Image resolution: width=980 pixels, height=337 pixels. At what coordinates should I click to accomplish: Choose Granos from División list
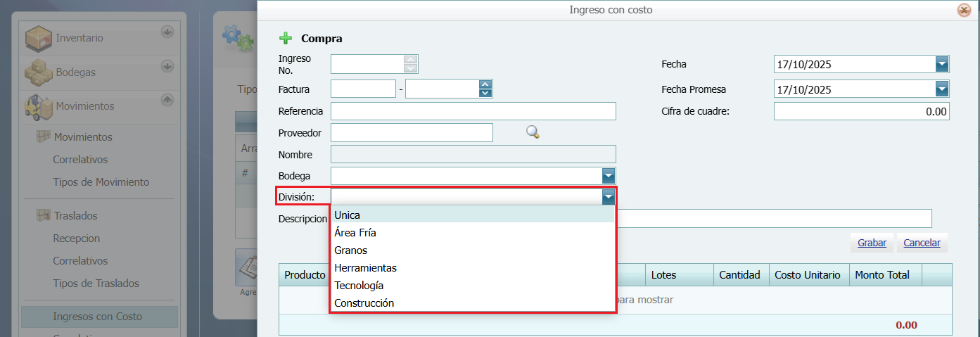[x=472, y=250]
